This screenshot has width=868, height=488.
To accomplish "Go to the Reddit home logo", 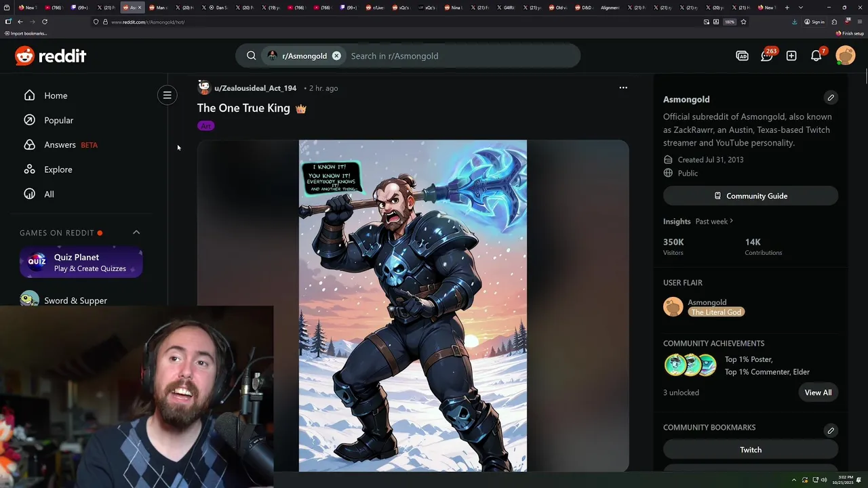I will point(51,56).
